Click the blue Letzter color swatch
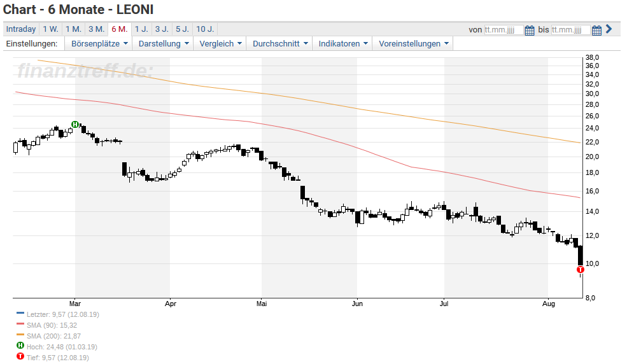 click(x=20, y=313)
